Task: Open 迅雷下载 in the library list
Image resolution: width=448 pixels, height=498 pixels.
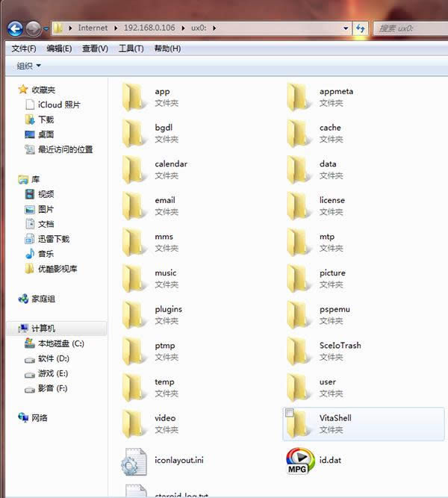Action: click(53, 239)
